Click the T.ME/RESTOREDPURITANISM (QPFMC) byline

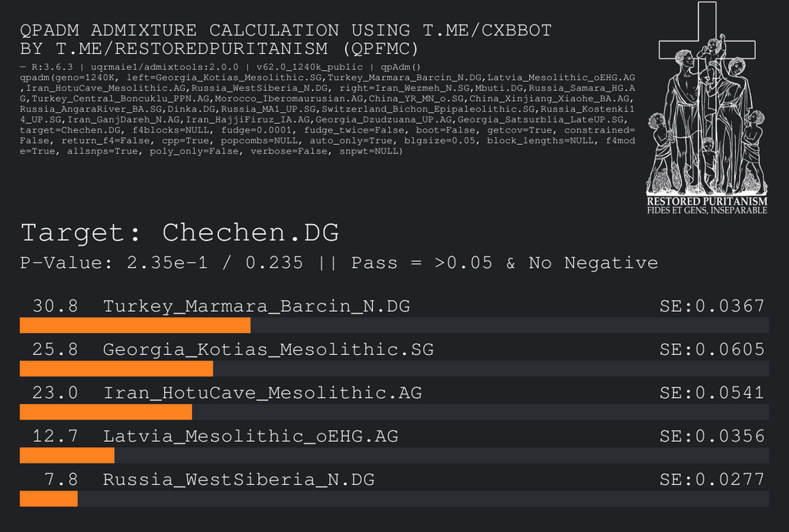(x=220, y=49)
